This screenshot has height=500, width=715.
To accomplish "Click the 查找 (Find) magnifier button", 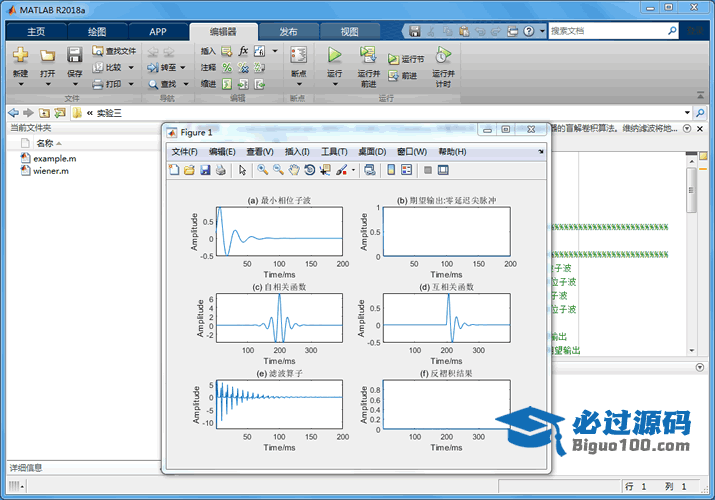I will (162, 84).
